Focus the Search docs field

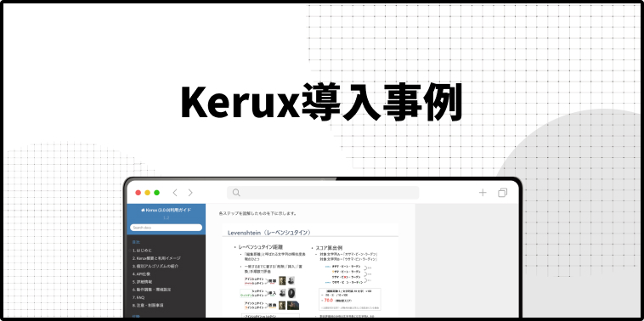(167, 228)
